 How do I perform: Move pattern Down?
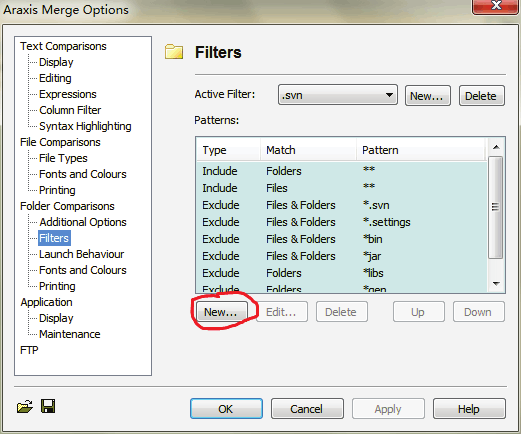[x=478, y=312]
